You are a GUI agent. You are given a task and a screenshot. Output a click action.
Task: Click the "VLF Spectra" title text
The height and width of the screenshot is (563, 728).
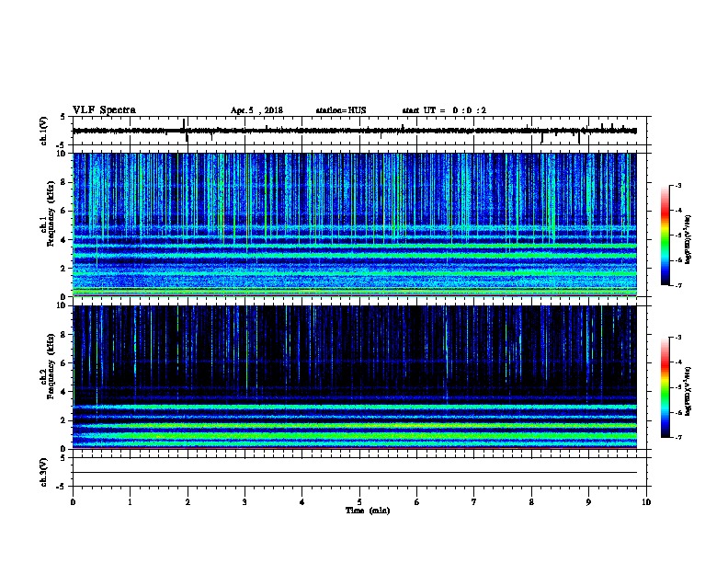coord(104,110)
